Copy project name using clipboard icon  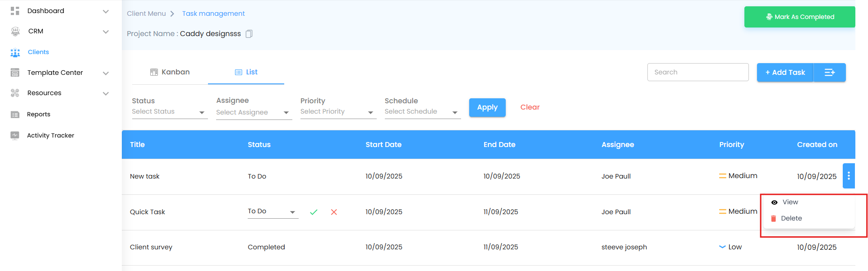(249, 34)
